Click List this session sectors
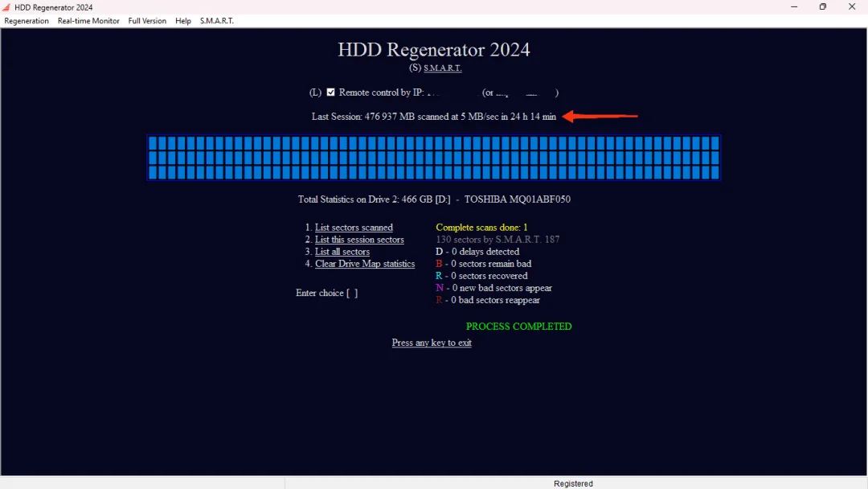 pos(359,240)
